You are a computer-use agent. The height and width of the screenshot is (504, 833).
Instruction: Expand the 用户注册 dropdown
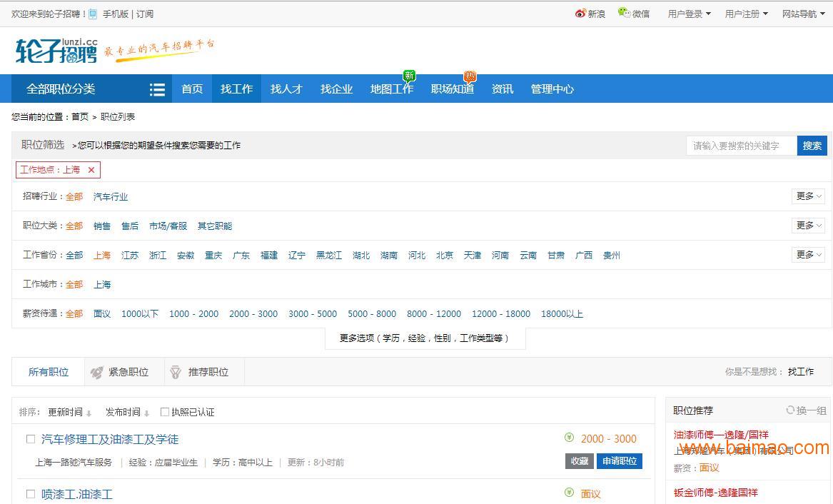click(x=747, y=14)
